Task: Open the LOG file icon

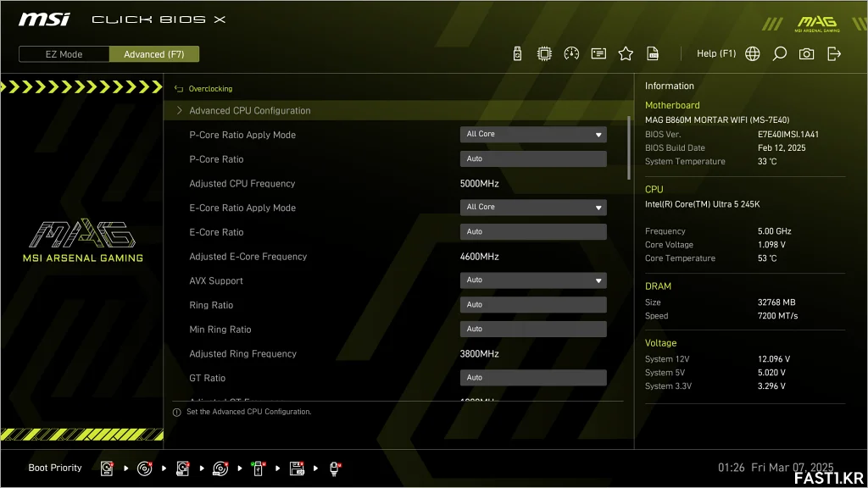Action: [x=653, y=53]
